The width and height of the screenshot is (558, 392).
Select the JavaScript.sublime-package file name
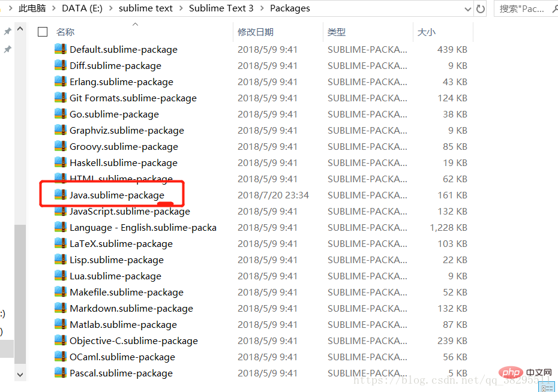130,212
